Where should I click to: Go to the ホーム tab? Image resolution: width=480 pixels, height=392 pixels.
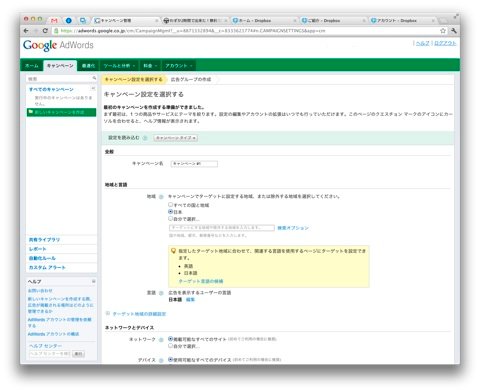(x=32, y=66)
